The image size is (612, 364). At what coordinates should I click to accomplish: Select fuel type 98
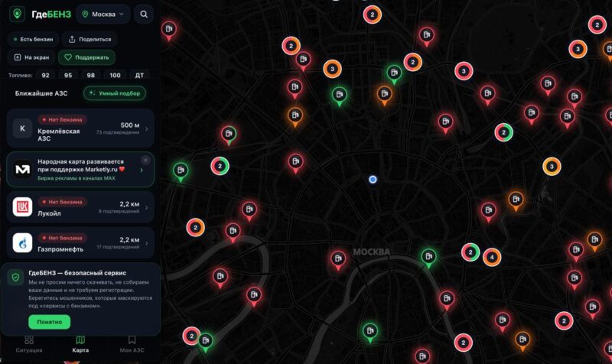pyautogui.click(x=91, y=75)
